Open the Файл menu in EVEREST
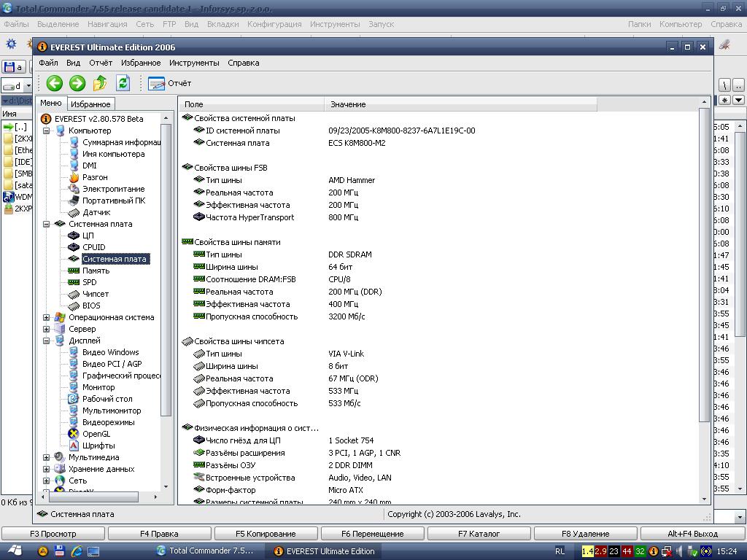The image size is (747, 560). tap(48, 63)
